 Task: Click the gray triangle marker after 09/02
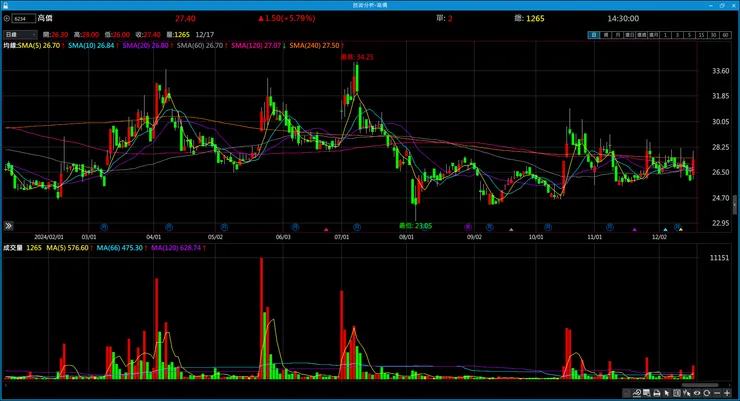pos(511,230)
